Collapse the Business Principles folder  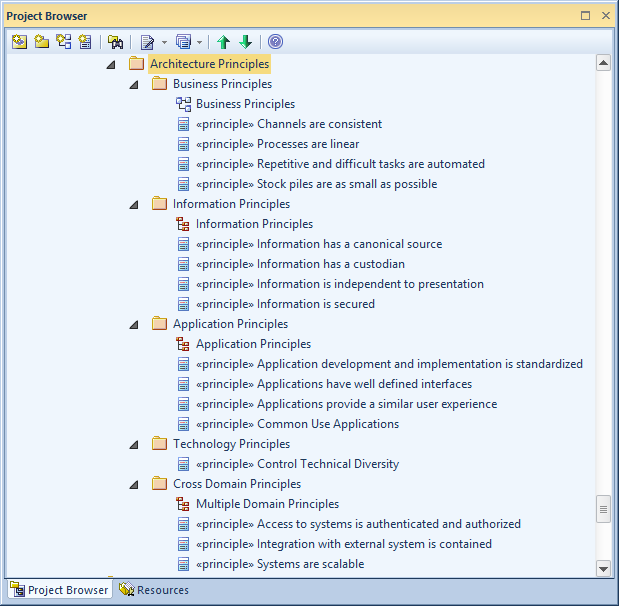pyautogui.click(x=134, y=84)
